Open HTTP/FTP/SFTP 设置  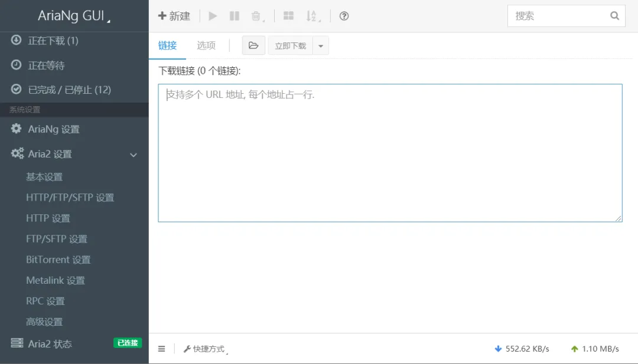(70, 198)
